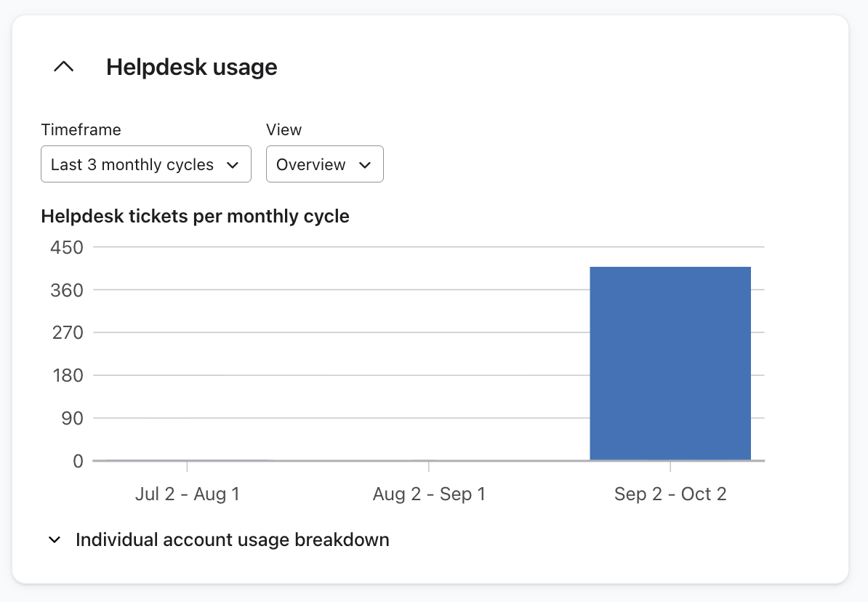Click the Timeframe dropdown arrow icon
The height and width of the screenshot is (602, 868).
[x=233, y=165]
